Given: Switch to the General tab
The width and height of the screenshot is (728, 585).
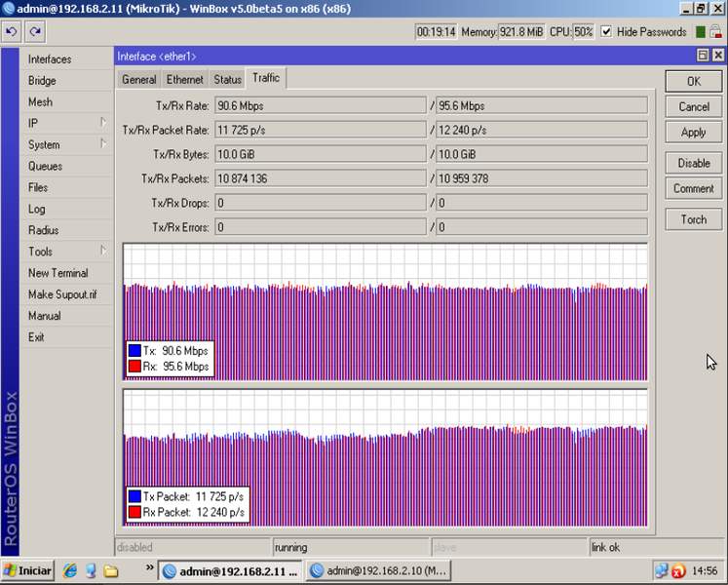Looking at the screenshot, I should pos(138,79).
